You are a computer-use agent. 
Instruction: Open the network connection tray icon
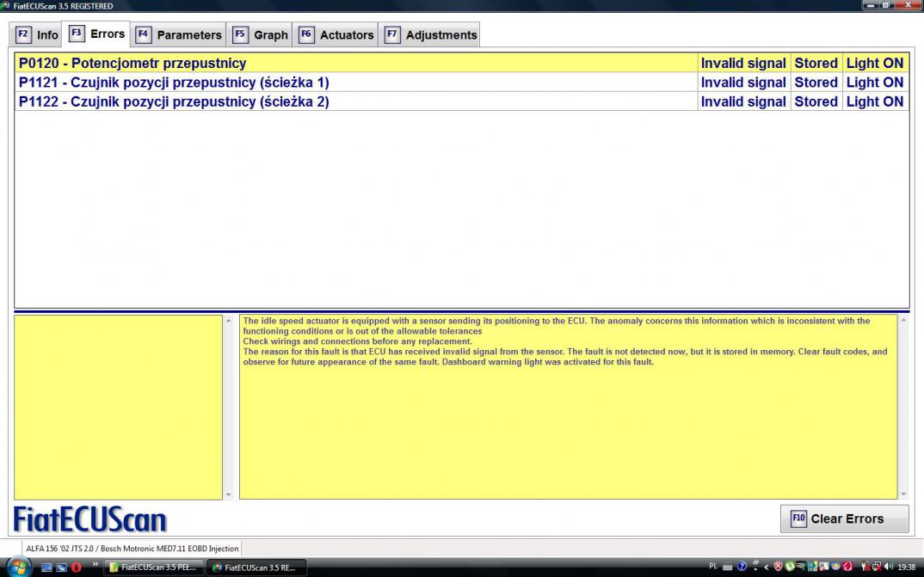click(x=877, y=567)
